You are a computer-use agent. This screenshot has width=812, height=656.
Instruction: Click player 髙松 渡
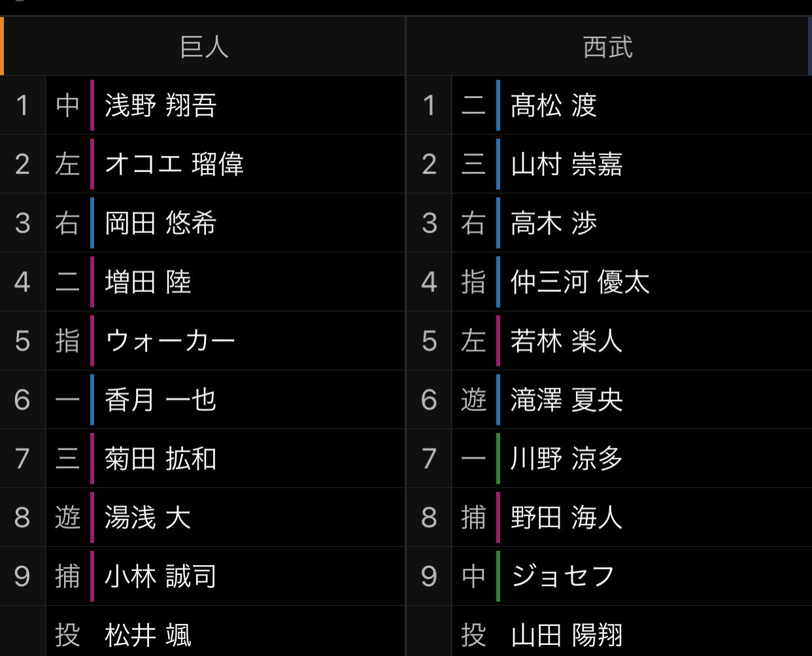(554, 105)
